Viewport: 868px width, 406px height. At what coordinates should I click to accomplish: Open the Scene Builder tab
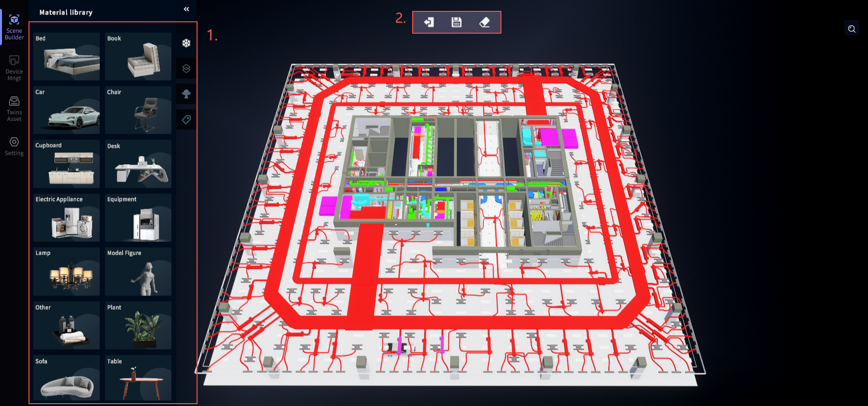pyautogui.click(x=14, y=27)
